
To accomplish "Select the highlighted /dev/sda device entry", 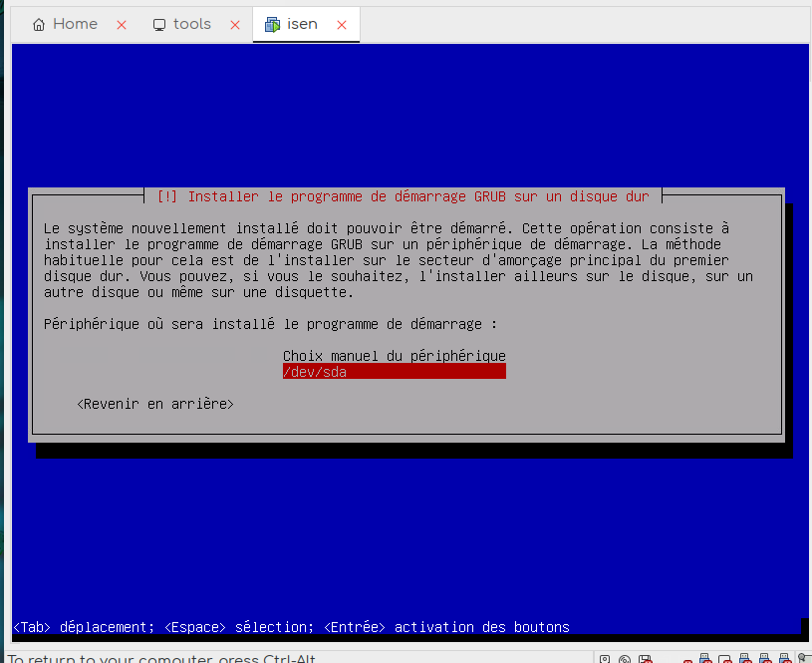I will tap(394, 372).
